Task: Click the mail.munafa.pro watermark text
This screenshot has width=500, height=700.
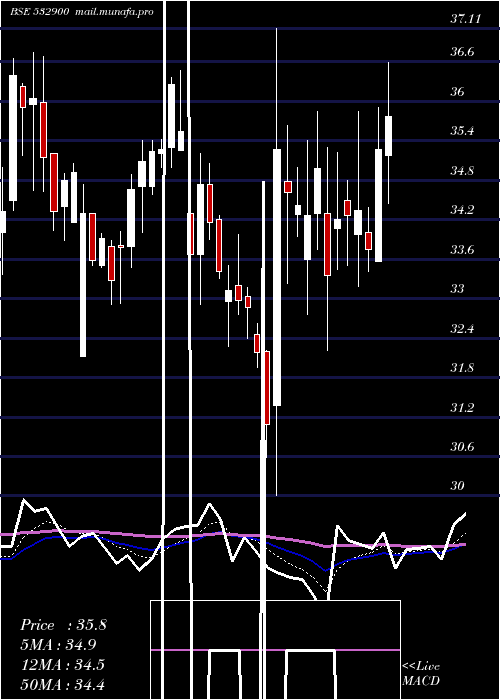Action: 113,12
